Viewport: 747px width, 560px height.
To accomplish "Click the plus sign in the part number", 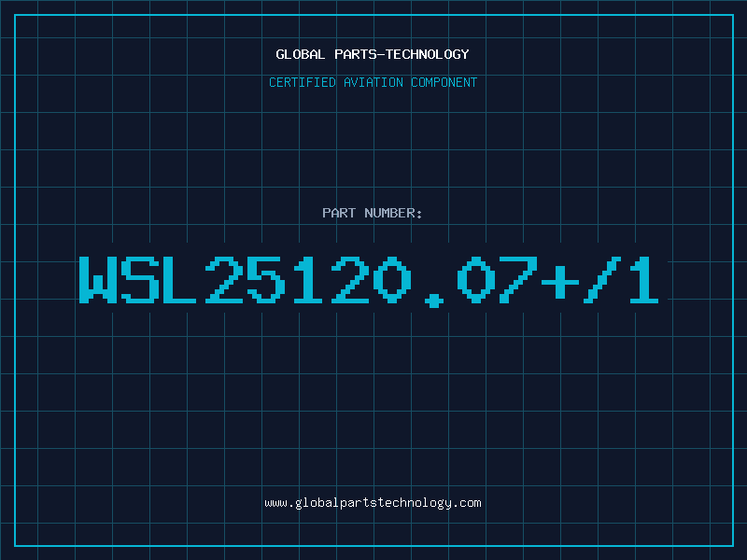I will pyautogui.click(x=560, y=282).
